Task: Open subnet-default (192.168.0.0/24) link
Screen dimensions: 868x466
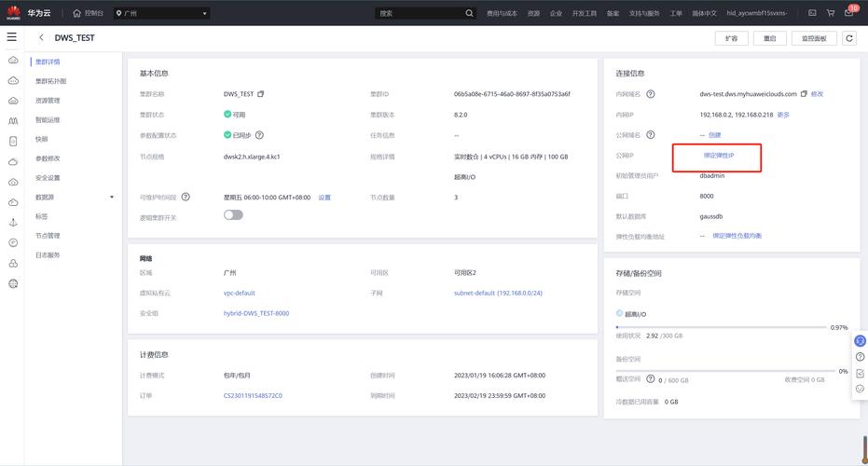Action: (x=498, y=294)
